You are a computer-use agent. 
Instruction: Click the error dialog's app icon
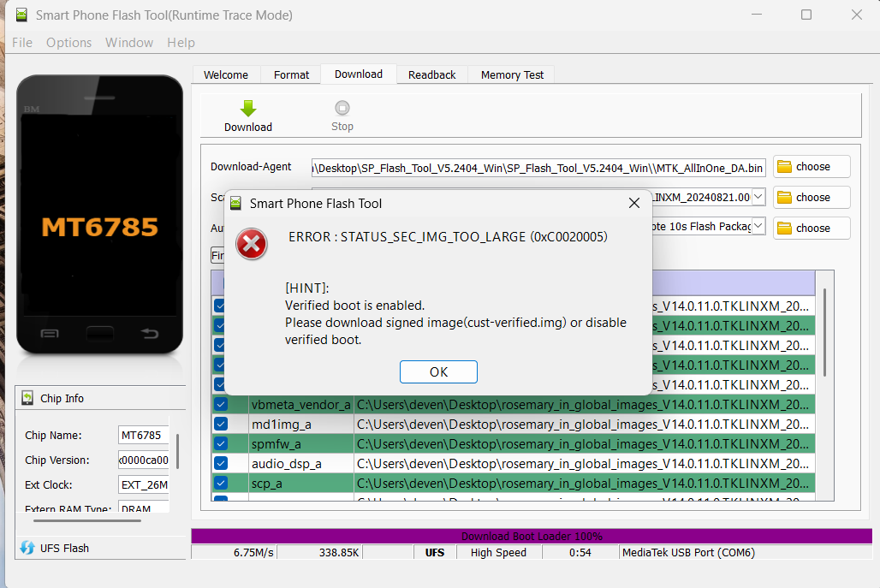(236, 203)
